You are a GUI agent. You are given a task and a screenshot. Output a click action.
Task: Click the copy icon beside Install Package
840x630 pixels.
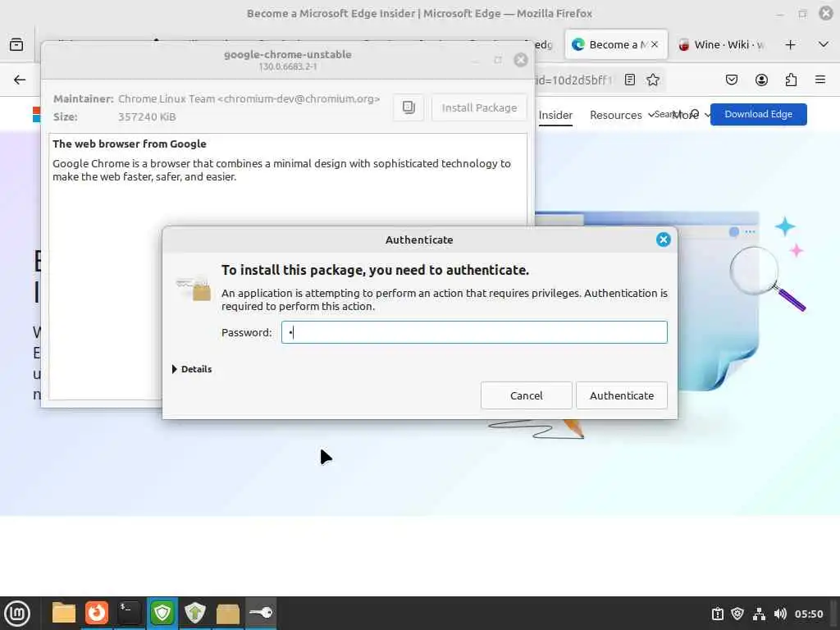(409, 107)
